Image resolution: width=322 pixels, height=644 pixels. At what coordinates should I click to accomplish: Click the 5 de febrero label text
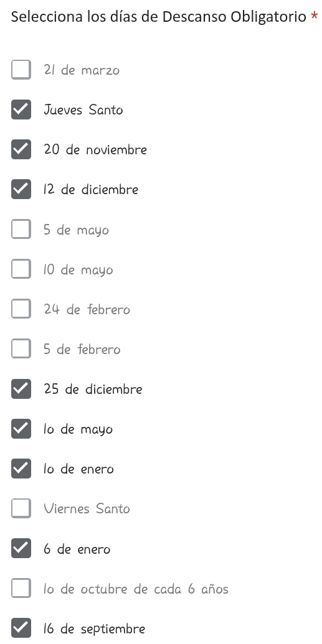[x=82, y=349]
